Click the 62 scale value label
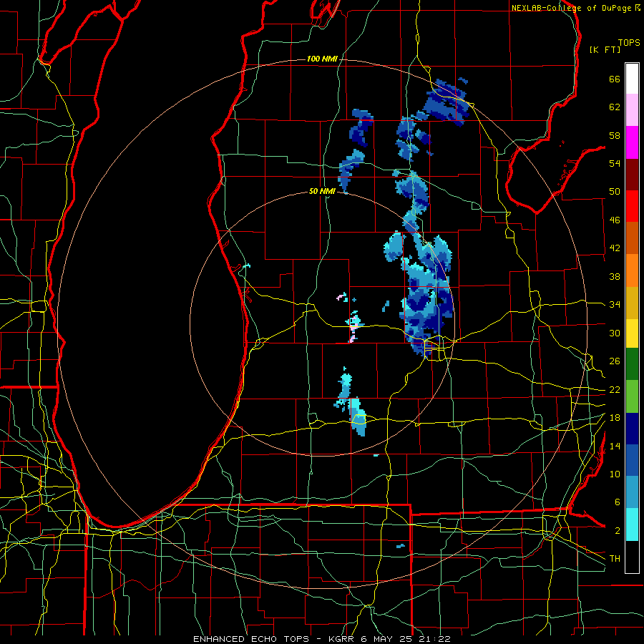 click(x=615, y=107)
